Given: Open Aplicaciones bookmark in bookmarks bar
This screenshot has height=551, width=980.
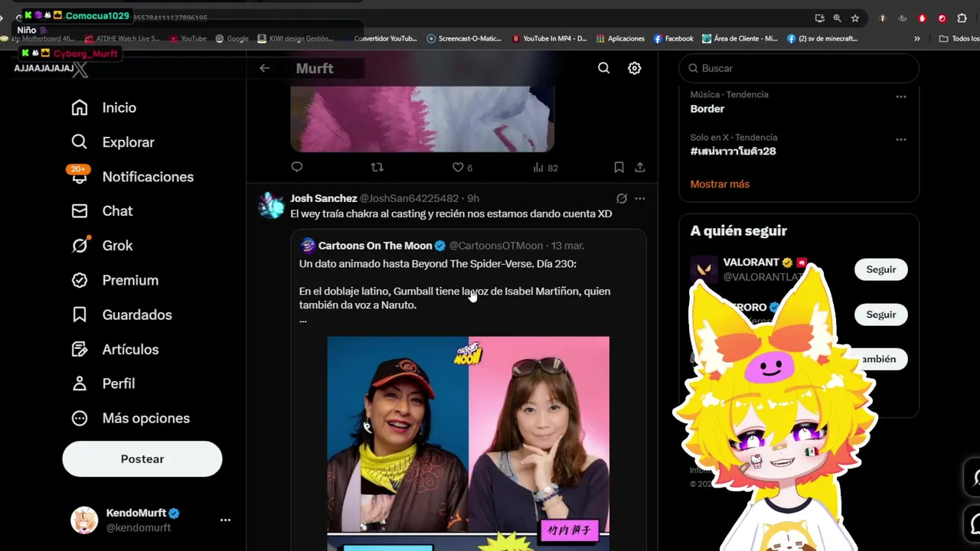Looking at the screenshot, I should pyautogui.click(x=620, y=38).
